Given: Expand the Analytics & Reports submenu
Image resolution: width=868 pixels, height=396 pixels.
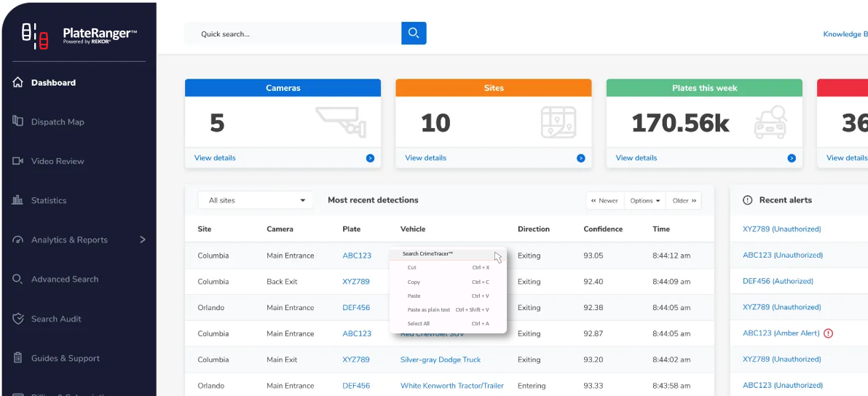Looking at the screenshot, I should (x=142, y=239).
